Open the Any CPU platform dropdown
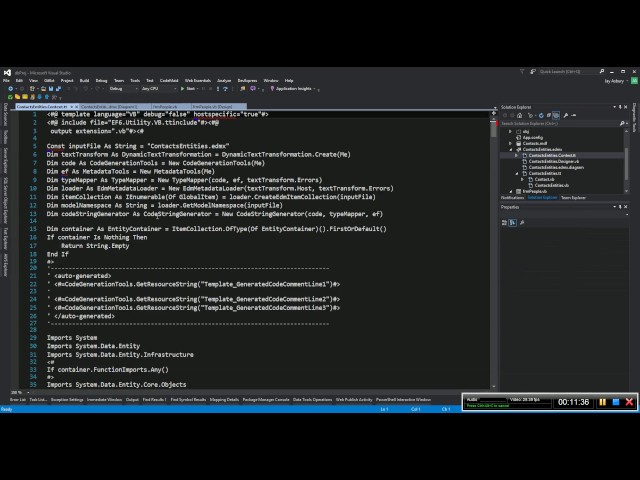The image size is (640, 480). pos(158,89)
